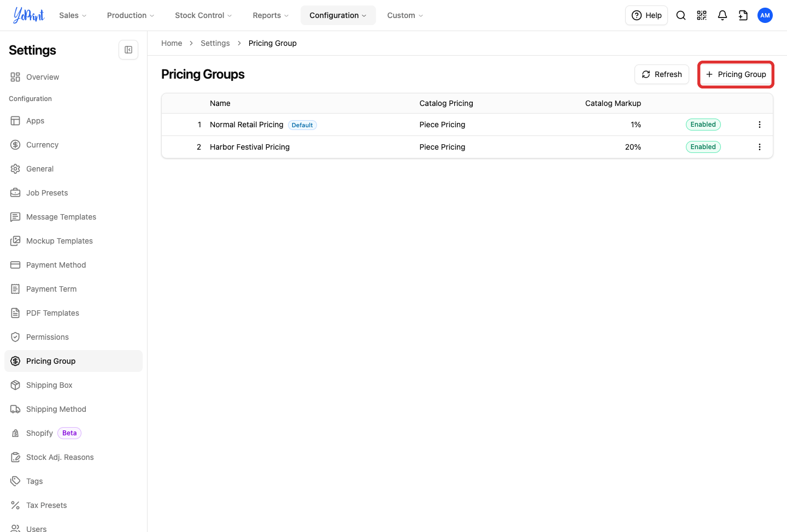Go to Overview in the sidebar
This screenshot has height=532, width=787.
tap(73, 77)
